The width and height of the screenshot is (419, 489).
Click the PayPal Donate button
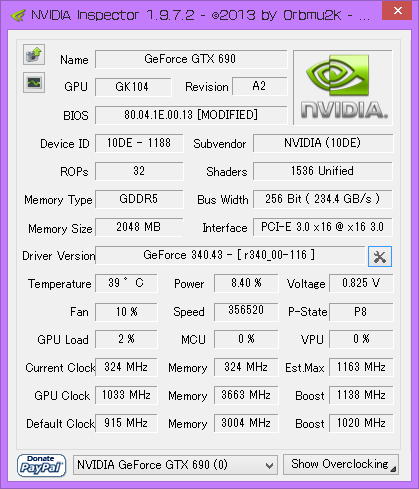tap(41, 465)
